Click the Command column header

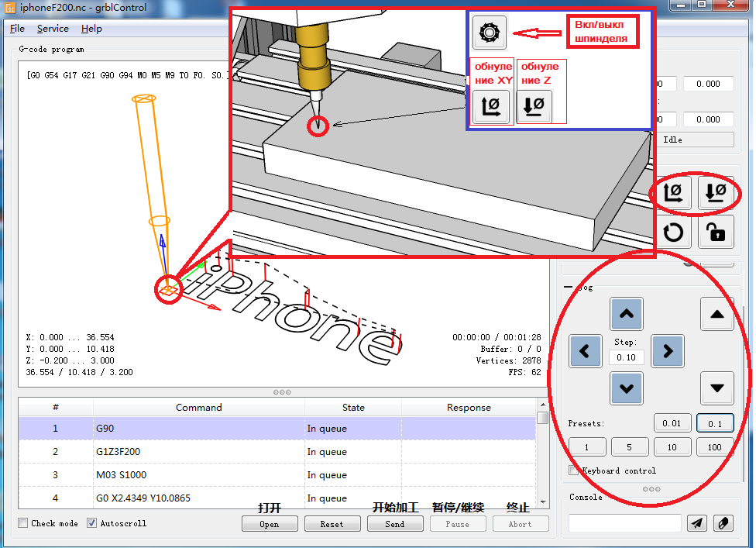198,408
